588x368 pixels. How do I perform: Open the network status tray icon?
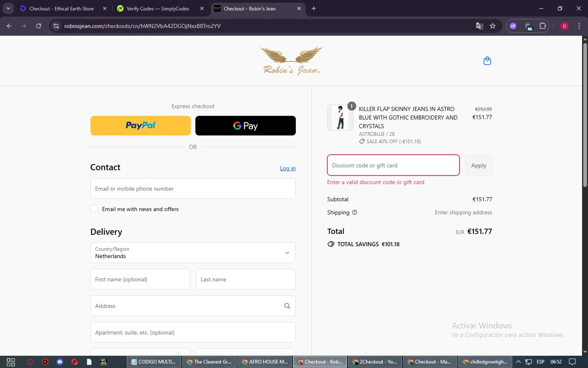[528, 362]
